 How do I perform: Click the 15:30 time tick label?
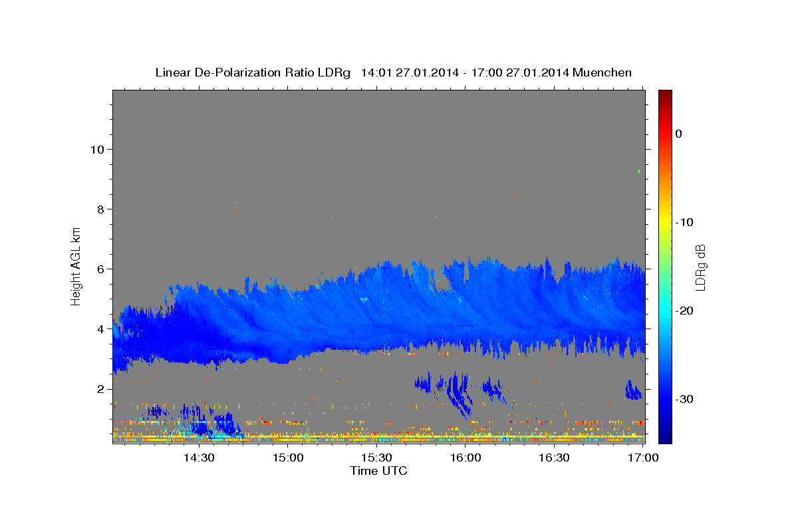(x=376, y=458)
